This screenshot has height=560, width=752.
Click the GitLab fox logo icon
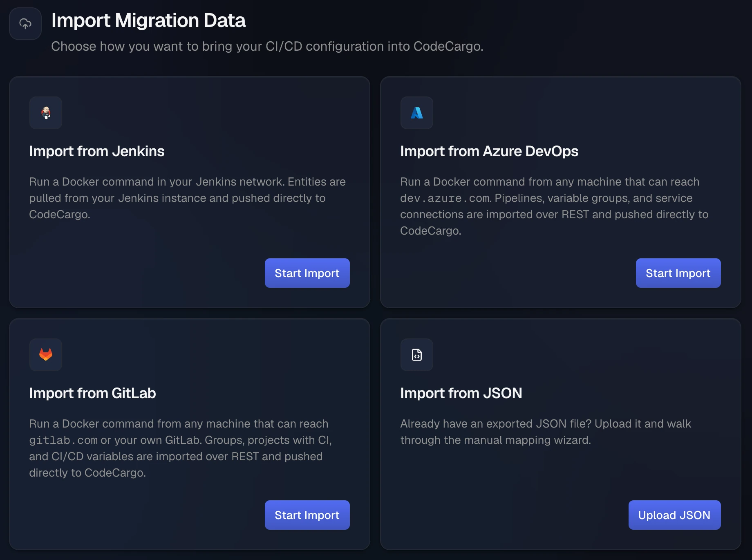coord(46,355)
